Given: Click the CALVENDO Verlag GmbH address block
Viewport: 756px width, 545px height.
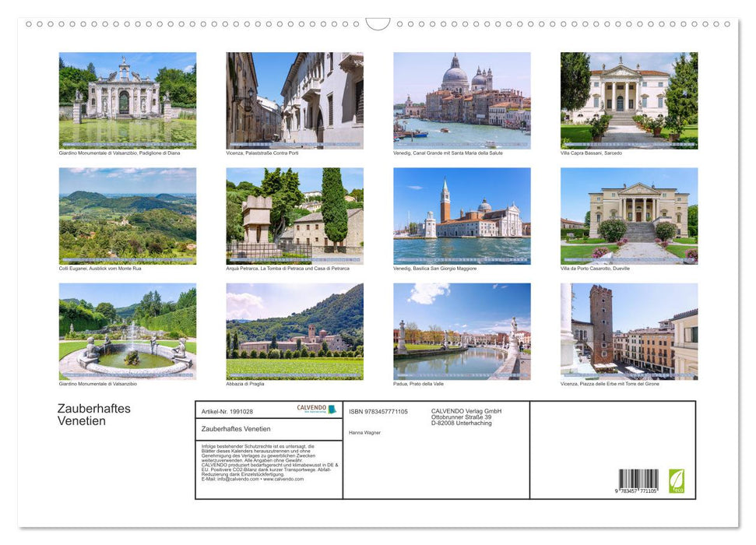Looking at the screenshot, I should pyautogui.click(x=466, y=415).
